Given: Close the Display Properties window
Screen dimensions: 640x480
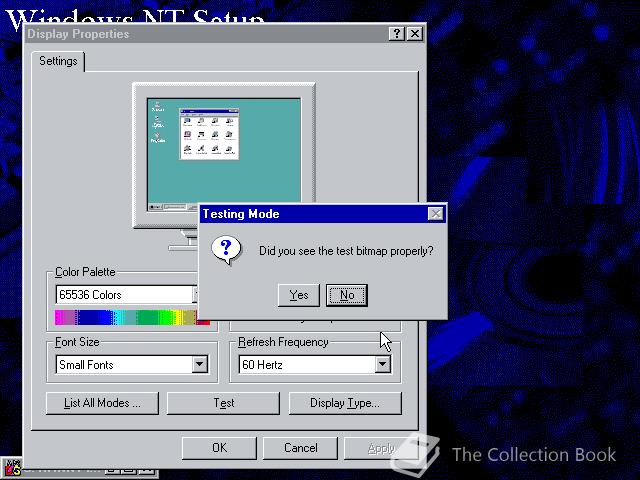Looking at the screenshot, I should [x=415, y=33].
